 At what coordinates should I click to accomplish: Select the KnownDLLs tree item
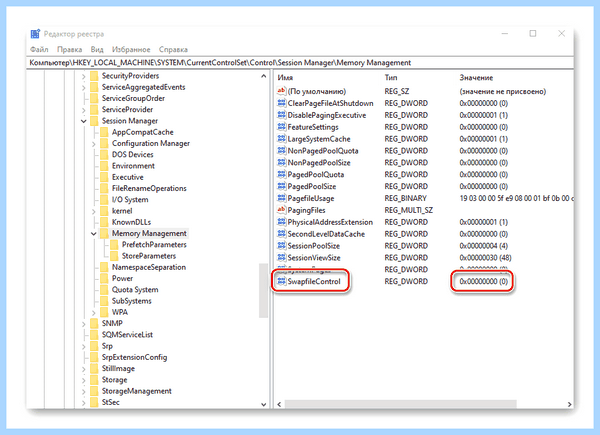pyautogui.click(x=131, y=222)
